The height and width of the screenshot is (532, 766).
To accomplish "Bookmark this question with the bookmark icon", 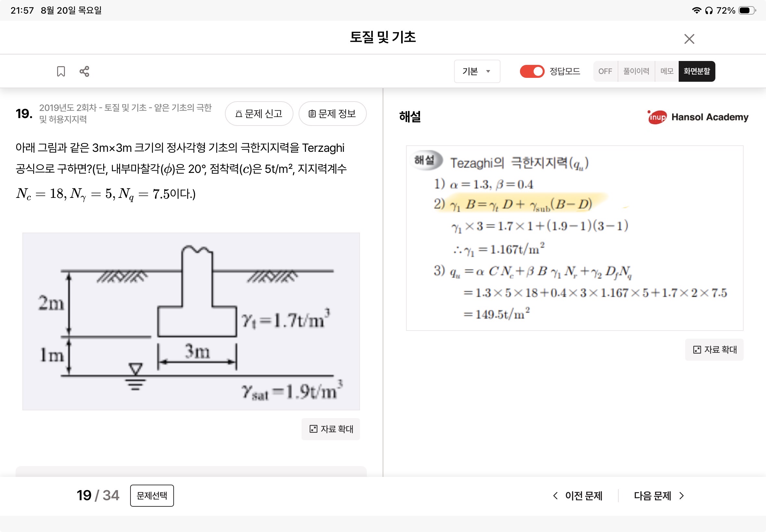I will (x=61, y=71).
